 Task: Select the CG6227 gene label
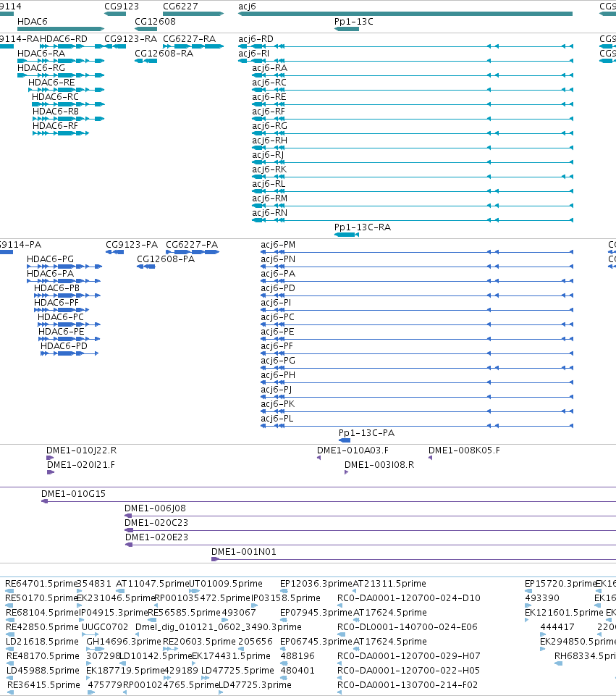pyautogui.click(x=180, y=7)
